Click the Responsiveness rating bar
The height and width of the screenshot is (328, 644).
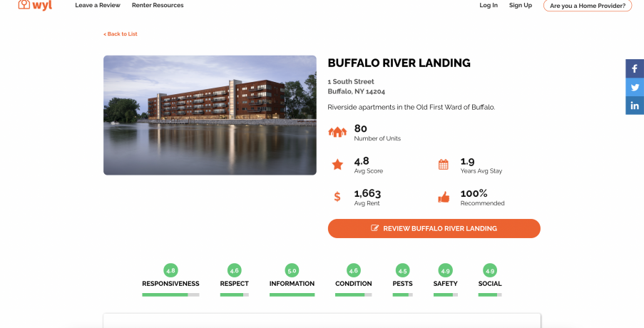(170, 294)
